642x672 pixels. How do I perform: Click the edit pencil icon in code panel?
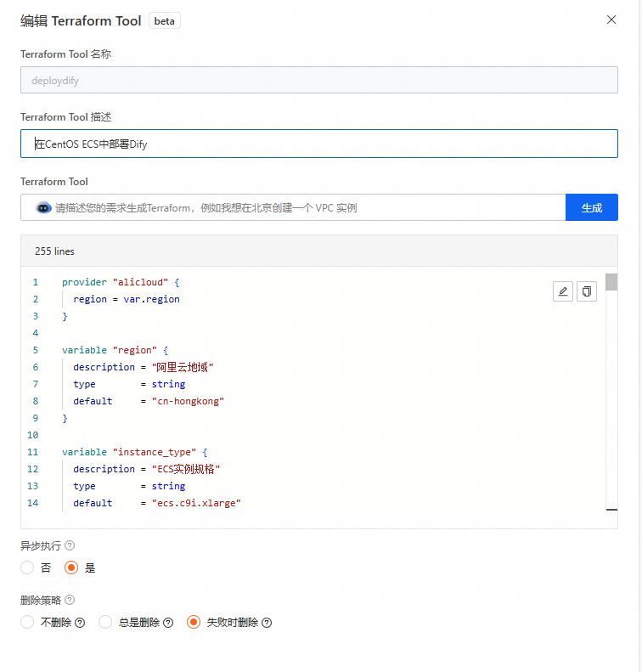563,291
